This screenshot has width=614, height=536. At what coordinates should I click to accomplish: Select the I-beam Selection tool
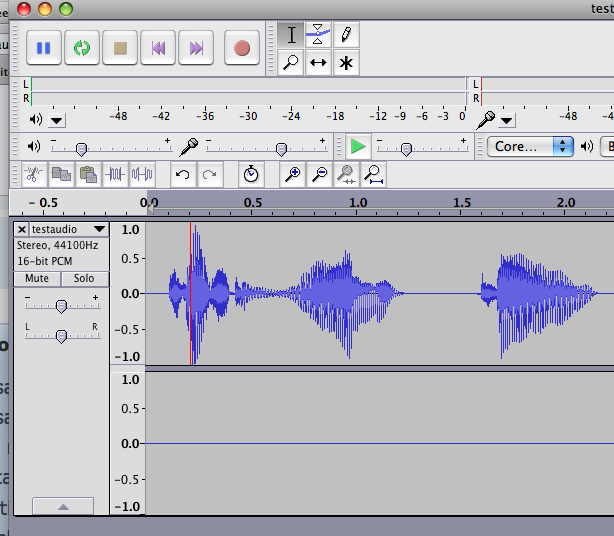point(291,34)
